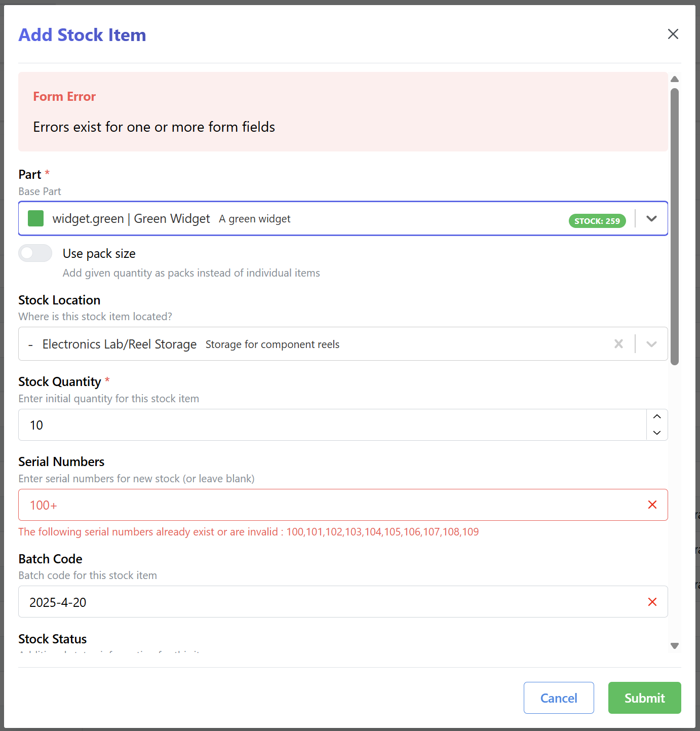Decrease Stock Quantity with down arrow
This screenshot has height=731, width=700.
[657, 433]
